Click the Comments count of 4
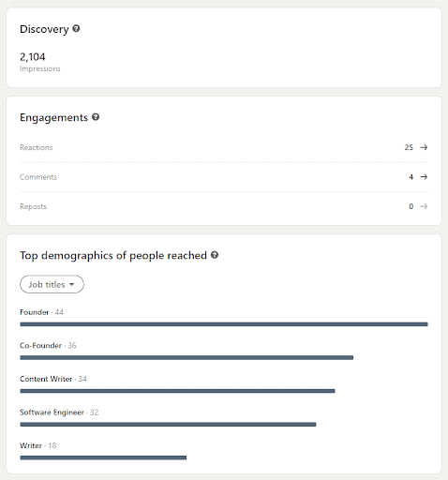The width and height of the screenshot is (448, 480). [411, 177]
